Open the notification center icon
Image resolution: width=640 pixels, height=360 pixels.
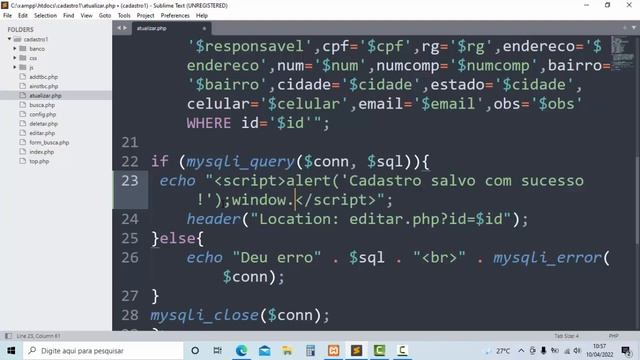(626, 351)
